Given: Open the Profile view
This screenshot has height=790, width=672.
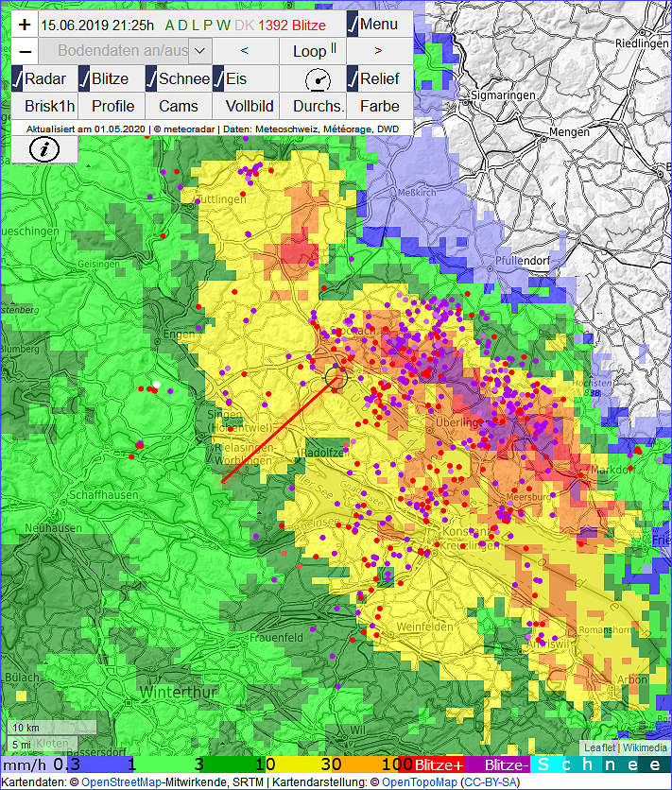Looking at the screenshot, I should point(112,106).
